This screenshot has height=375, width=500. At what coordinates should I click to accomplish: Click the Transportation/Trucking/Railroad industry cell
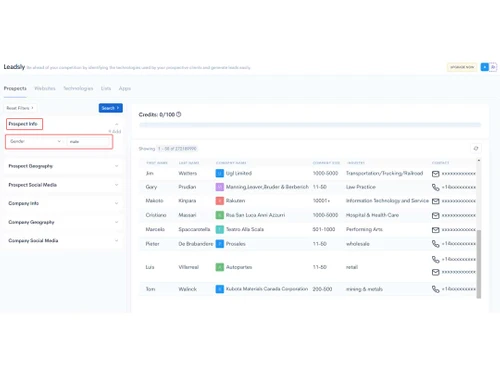(x=384, y=173)
